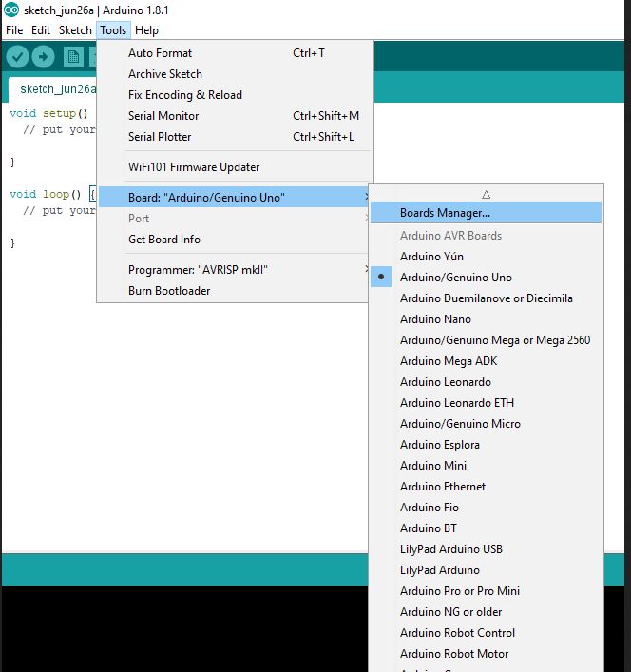Open the Help menu
Viewport: 631px width, 672px height.
(146, 30)
